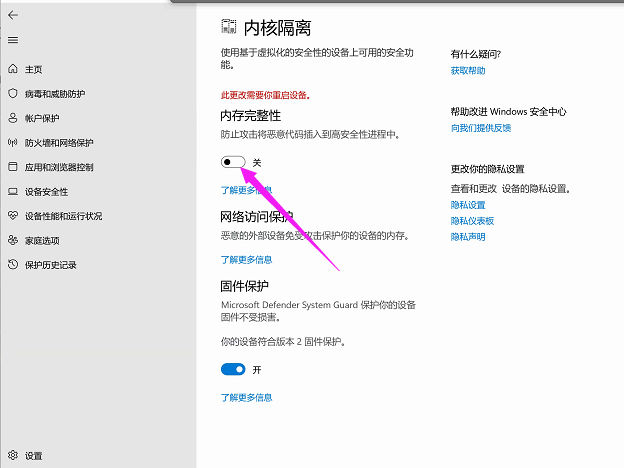This screenshot has width=624, height=468.
Task: Click the clock icon for 保护历史记录
Action: click(13, 265)
